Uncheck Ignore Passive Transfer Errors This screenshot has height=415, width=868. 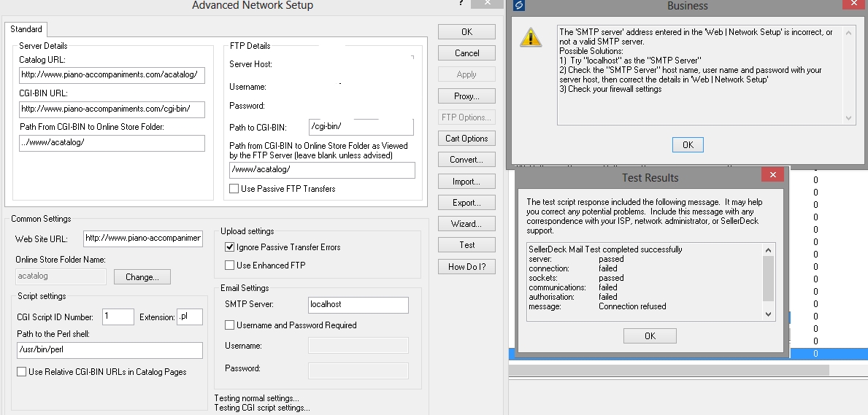tap(230, 247)
